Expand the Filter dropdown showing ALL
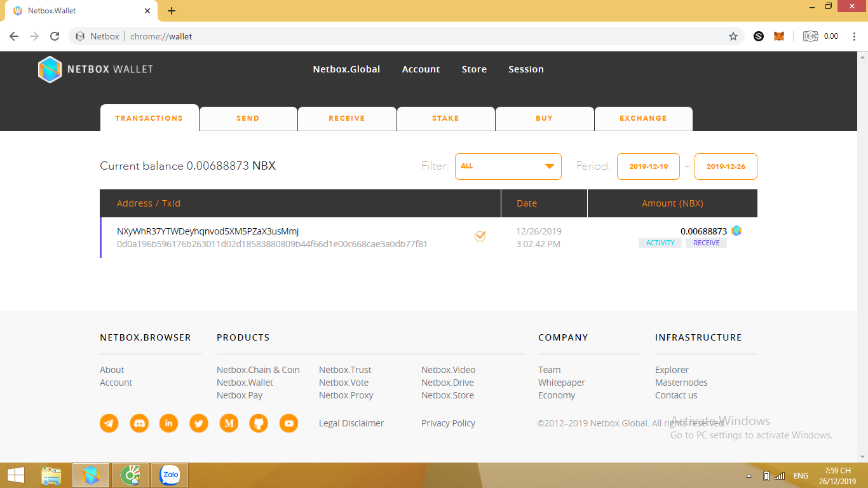This screenshot has width=868, height=488. point(508,166)
